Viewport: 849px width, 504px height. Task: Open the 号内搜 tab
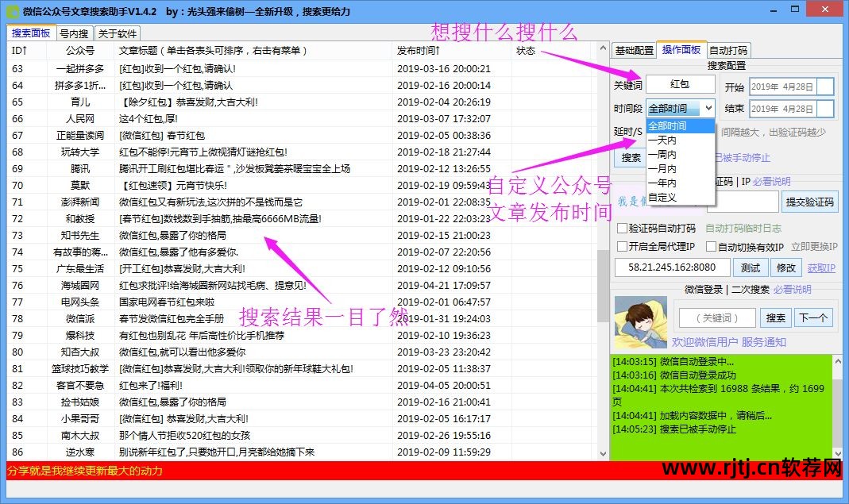74,33
